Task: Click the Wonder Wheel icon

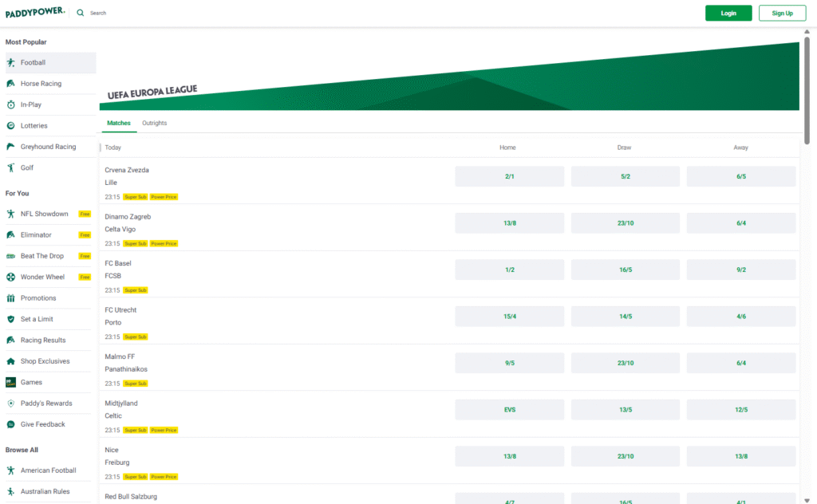Action: [x=11, y=278]
